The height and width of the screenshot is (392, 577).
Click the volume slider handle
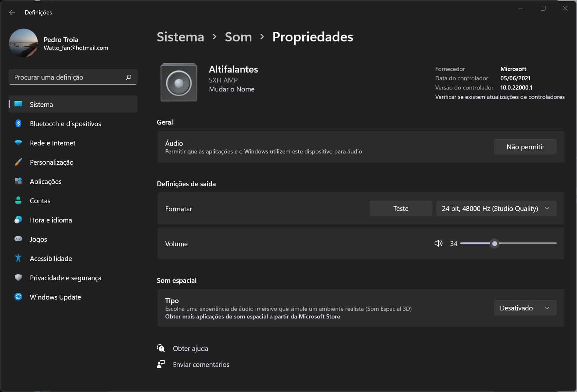pos(495,244)
